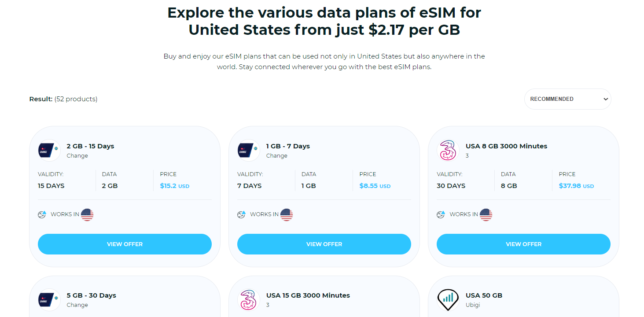This screenshot has width=644, height=317.
Task: Open the Change operator link under 1 GB - 7 Days
Action: tap(277, 155)
